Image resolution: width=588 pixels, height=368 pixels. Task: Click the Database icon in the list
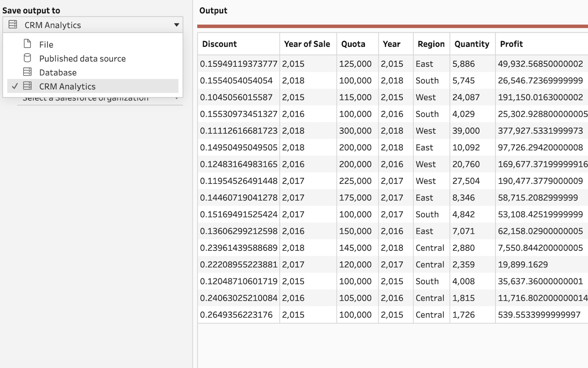(x=27, y=72)
